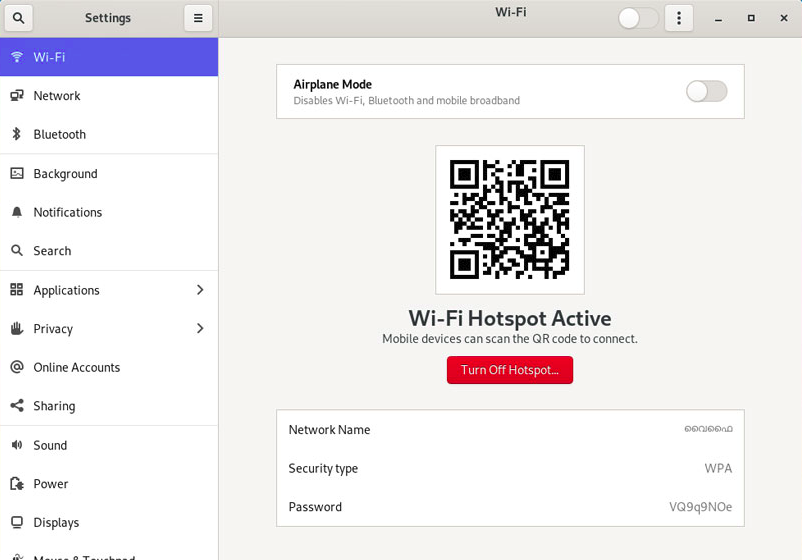
Task: Turn Off Hotspot red button
Action: pos(509,370)
